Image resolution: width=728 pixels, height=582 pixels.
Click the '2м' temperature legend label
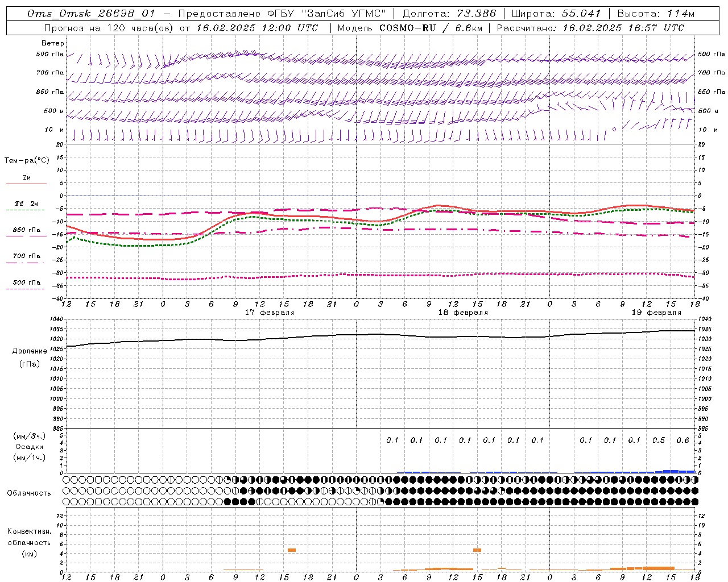coord(27,178)
